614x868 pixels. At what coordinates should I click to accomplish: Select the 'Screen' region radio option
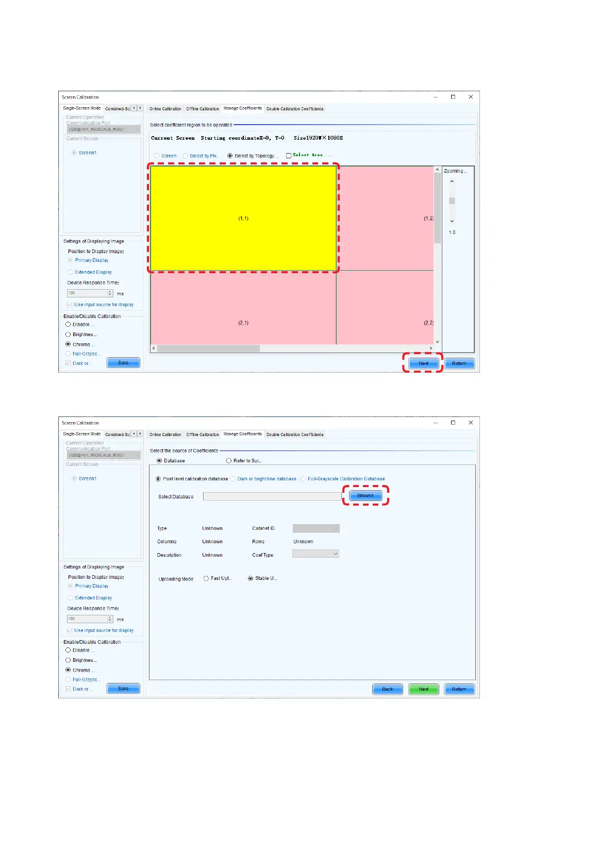[x=157, y=156]
